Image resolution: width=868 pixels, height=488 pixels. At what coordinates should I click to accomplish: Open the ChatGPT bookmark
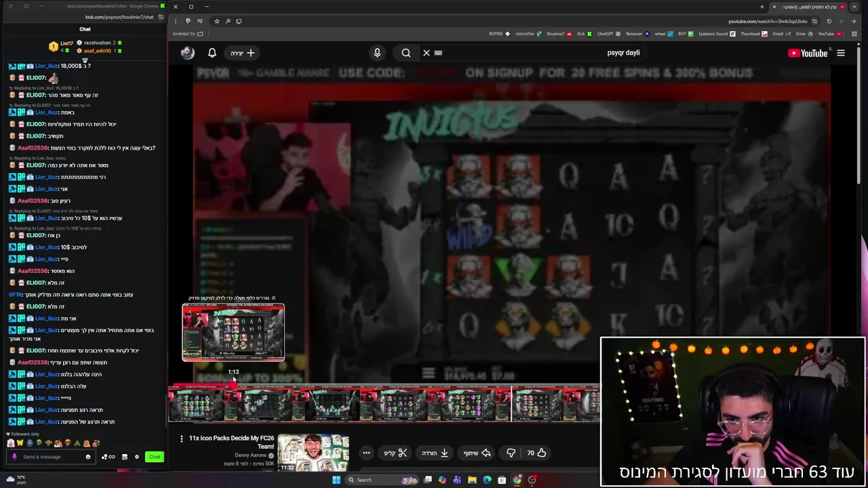609,34
